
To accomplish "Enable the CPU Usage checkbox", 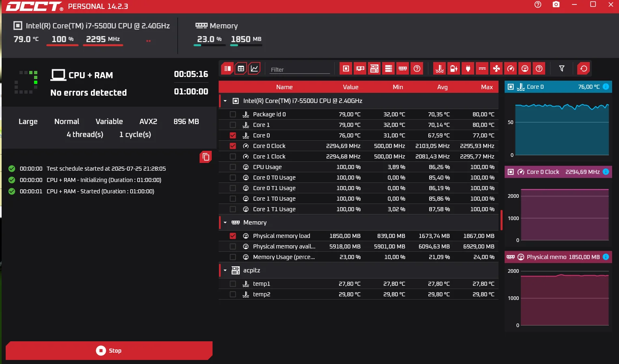I will pyautogui.click(x=233, y=167).
